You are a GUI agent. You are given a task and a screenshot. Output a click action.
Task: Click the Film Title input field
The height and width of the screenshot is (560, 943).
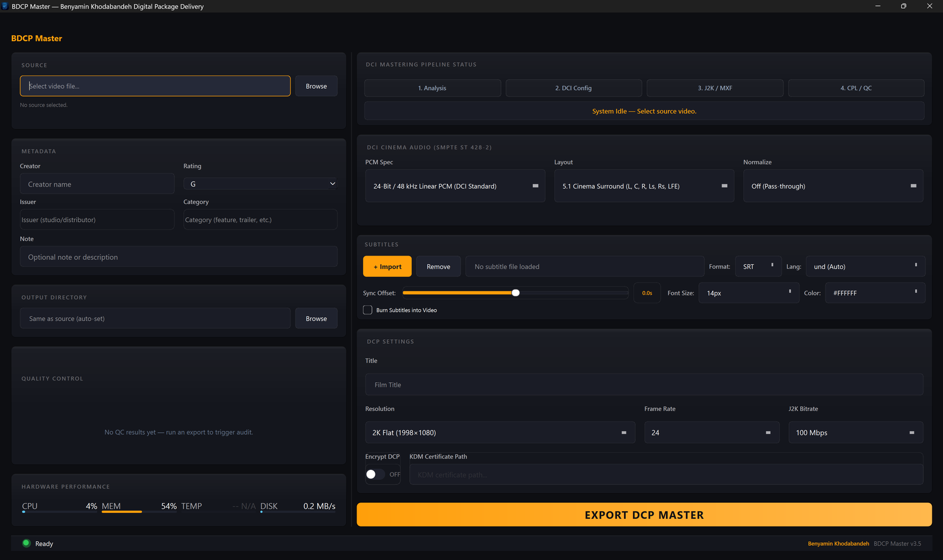tap(644, 385)
